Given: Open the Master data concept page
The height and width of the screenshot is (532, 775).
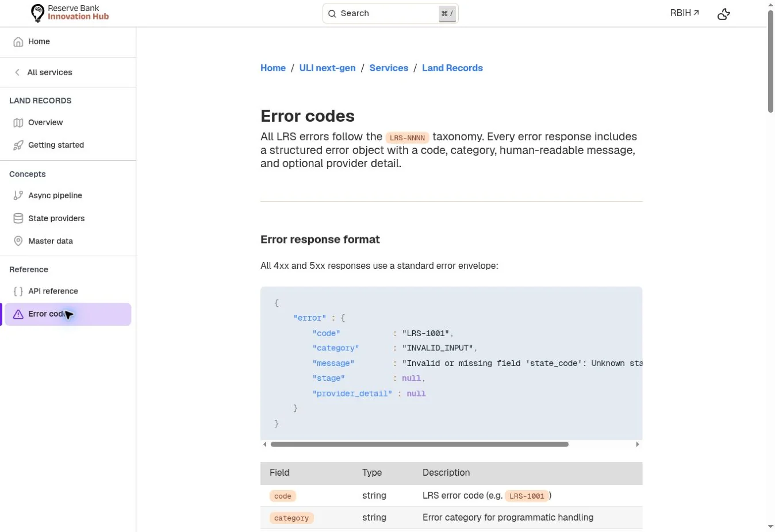Looking at the screenshot, I should [x=68, y=241].
